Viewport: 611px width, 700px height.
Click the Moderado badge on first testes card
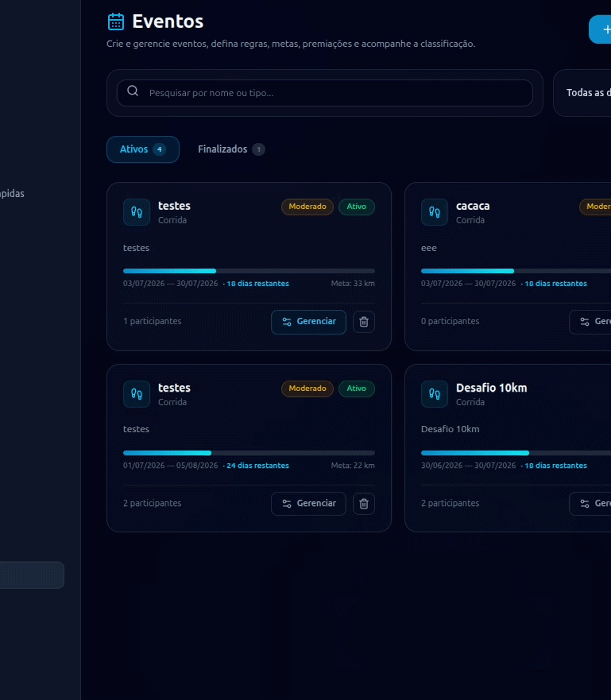pyautogui.click(x=307, y=207)
